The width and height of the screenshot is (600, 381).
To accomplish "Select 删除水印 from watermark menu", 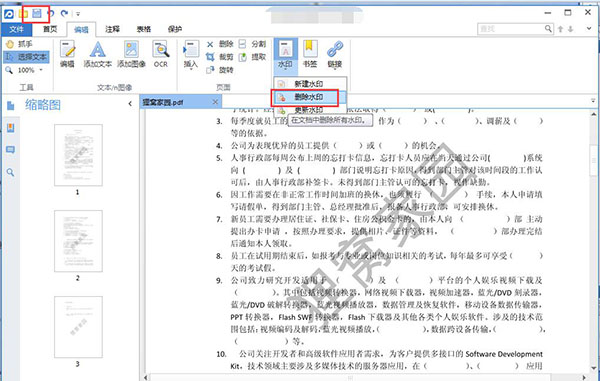I will tap(305, 97).
